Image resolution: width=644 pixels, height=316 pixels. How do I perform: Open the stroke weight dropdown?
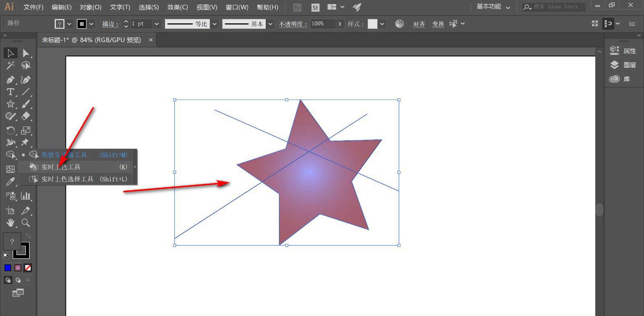(157, 24)
